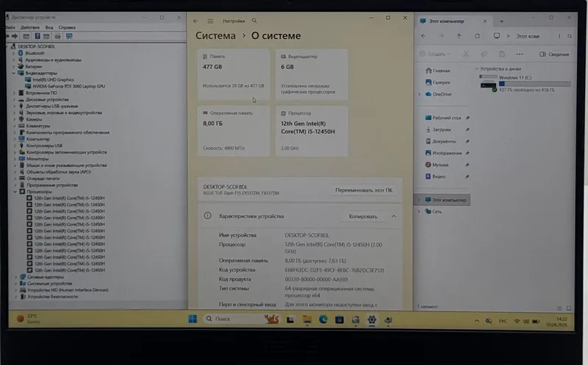Select Сеть in File Explorer sidebar
The height and width of the screenshot is (365, 588).
click(433, 211)
